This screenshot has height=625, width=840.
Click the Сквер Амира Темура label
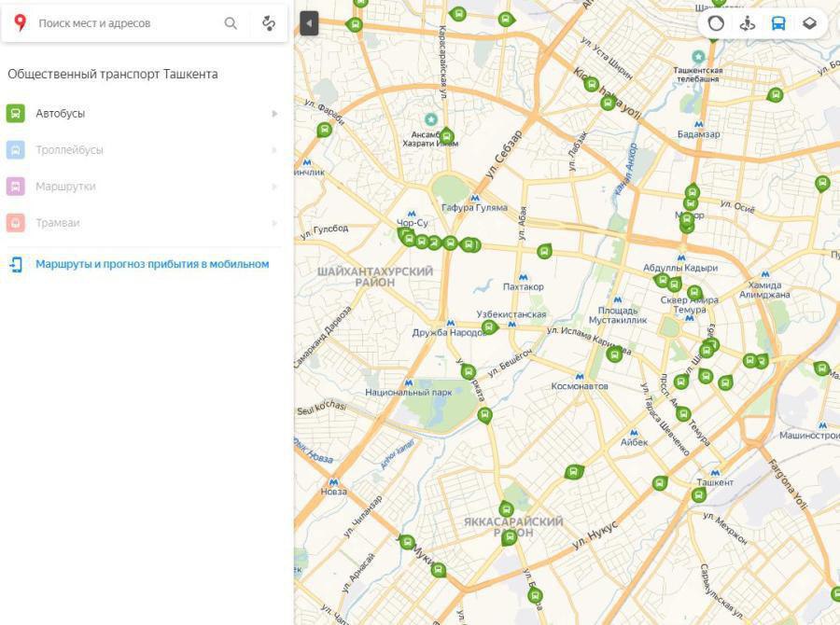(x=689, y=305)
